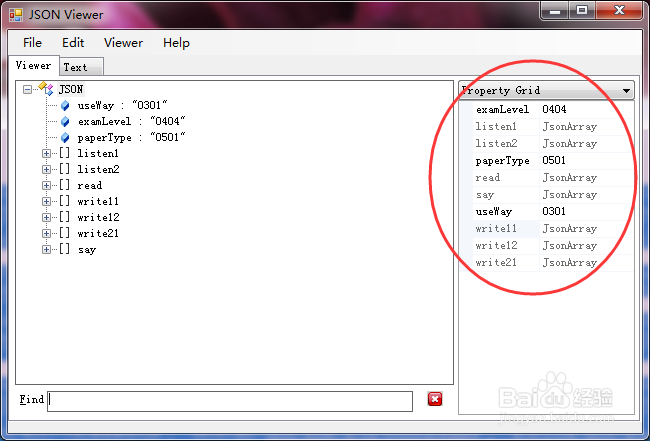The width and height of the screenshot is (650, 441).
Task: Click the blue value icon beside useWay
Action: pyautogui.click(x=65, y=106)
